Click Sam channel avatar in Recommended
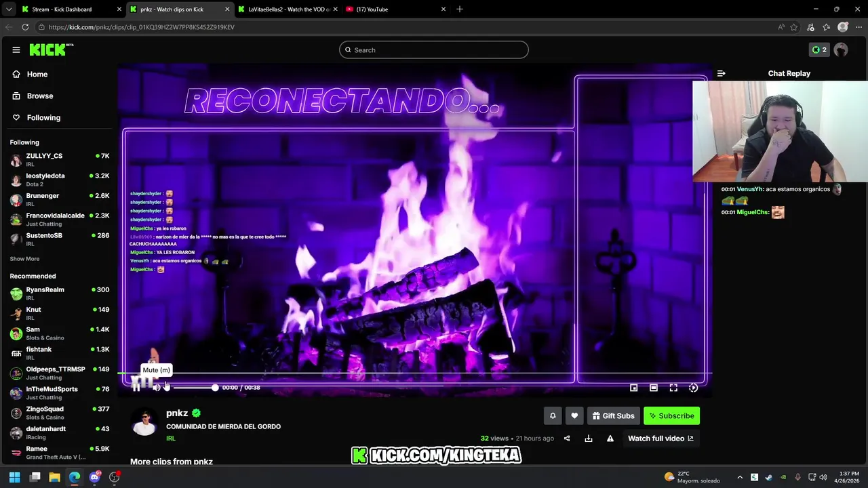 16,333
